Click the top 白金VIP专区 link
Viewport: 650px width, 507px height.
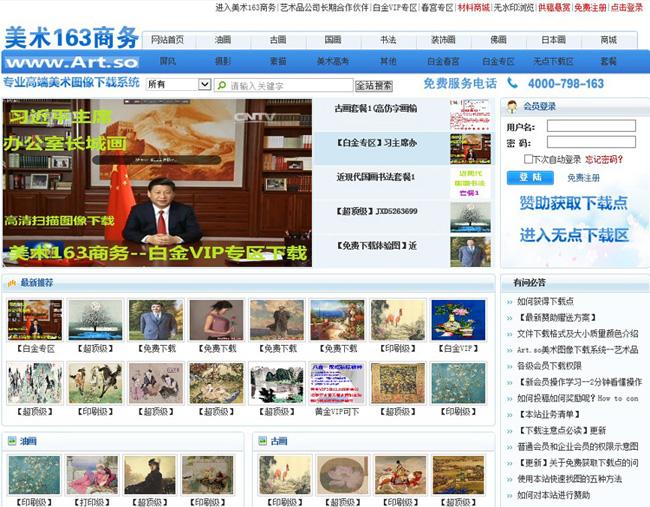click(x=395, y=7)
